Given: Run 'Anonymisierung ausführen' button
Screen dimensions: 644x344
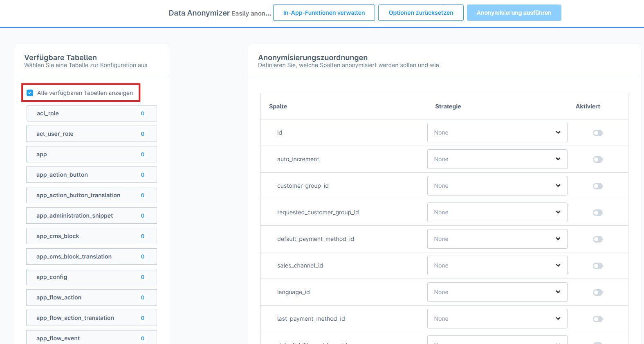Looking at the screenshot, I should (514, 13).
